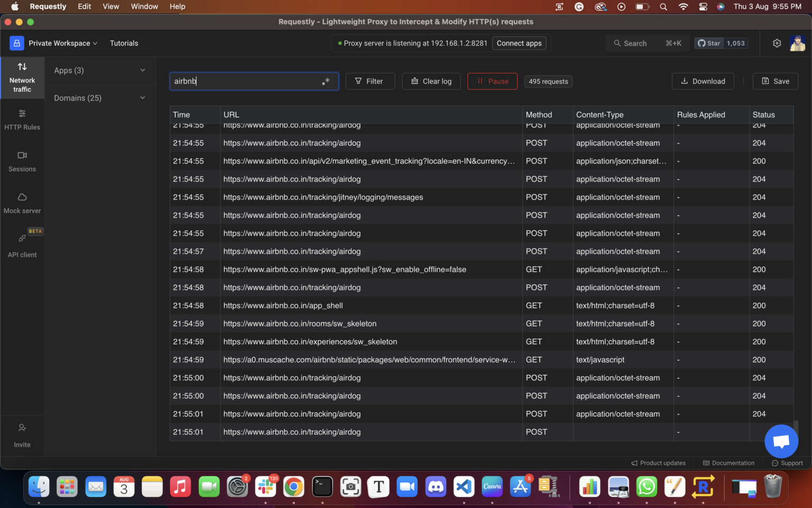Click the Connect apps button
The height and width of the screenshot is (508, 812).
click(x=519, y=43)
